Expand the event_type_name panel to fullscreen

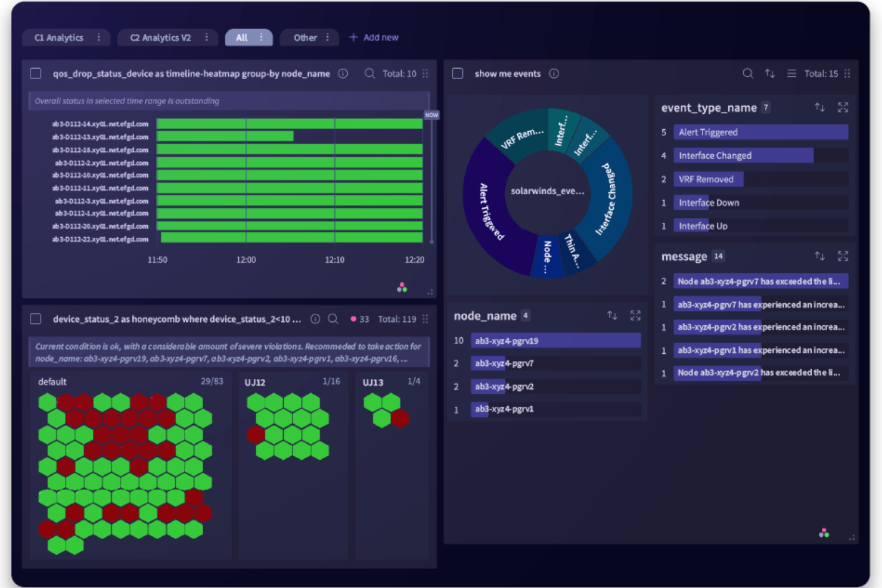tap(843, 107)
